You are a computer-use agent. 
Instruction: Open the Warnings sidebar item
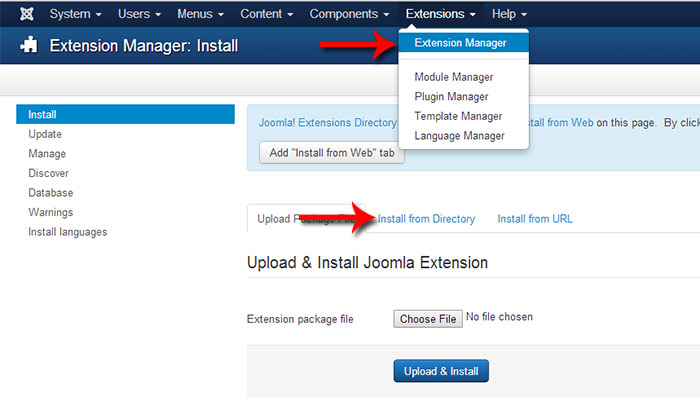50,213
